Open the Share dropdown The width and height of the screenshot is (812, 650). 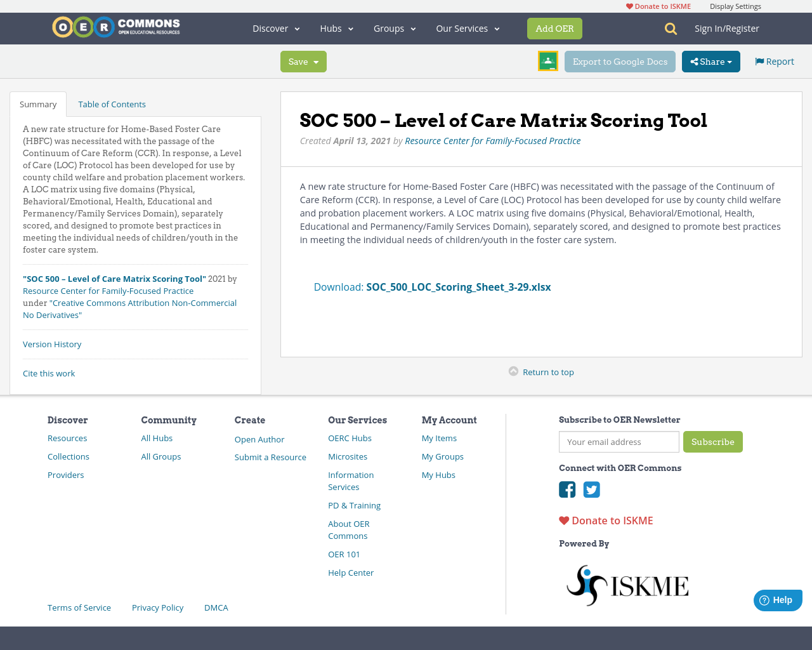tap(710, 61)
